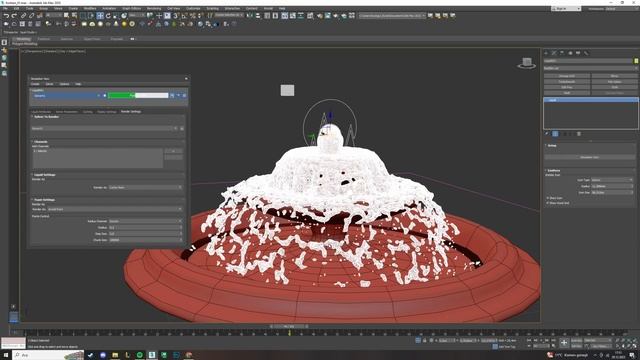The width and height of the screenshot is (640, 360).
Task: Click the Windows Start button
Action: [6, 355]
